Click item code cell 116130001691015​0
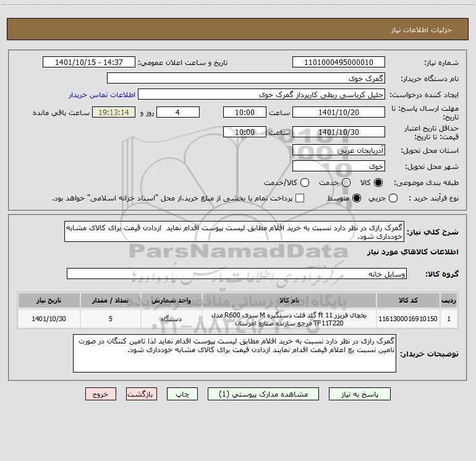Screen dimensions: 476x461 pos(408,319)
